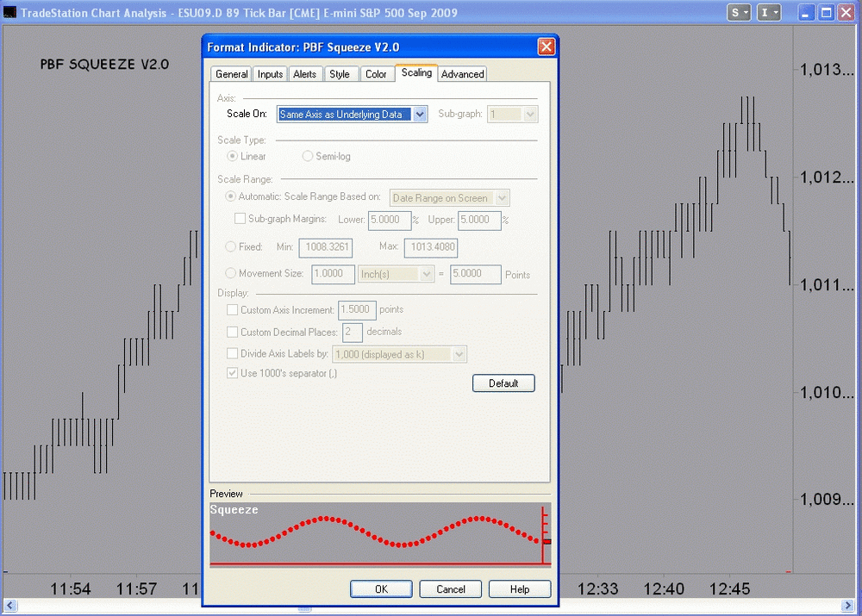Screen dimensions: 862x616
Task: Click the 1,012 price axis label
Action: pos(827,177)
